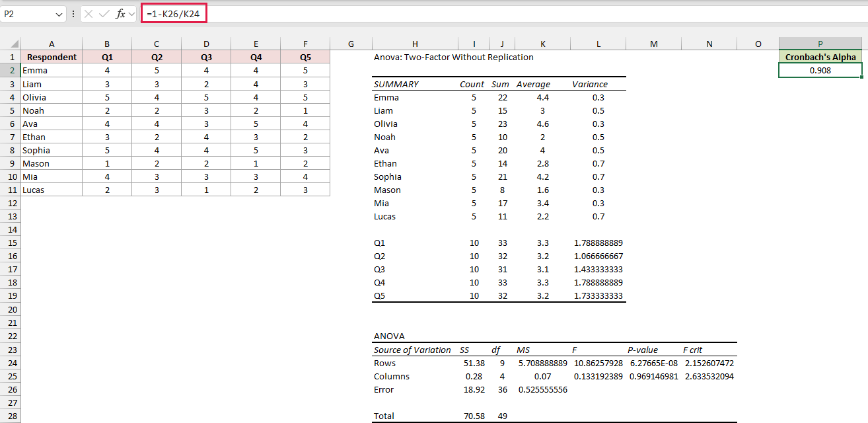Image resolution: width=868 pixels, height=423 pixels.
Task: Open the Insert Function fx button
Action: coord(120,14)
